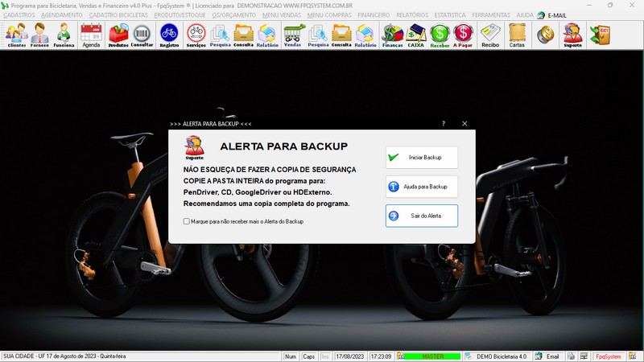This screenshot has height=362, width=644.
Task: Click Relatório printer icon left of Vendas
Action: pos(267,35)
